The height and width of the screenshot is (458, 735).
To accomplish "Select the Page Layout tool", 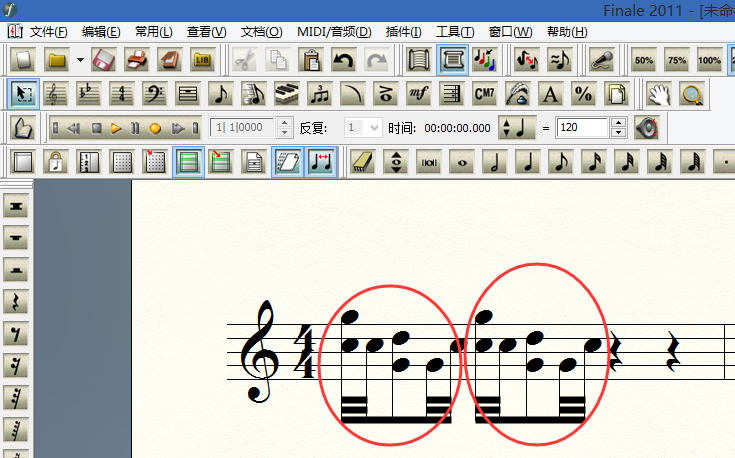I will coord(616,94).
